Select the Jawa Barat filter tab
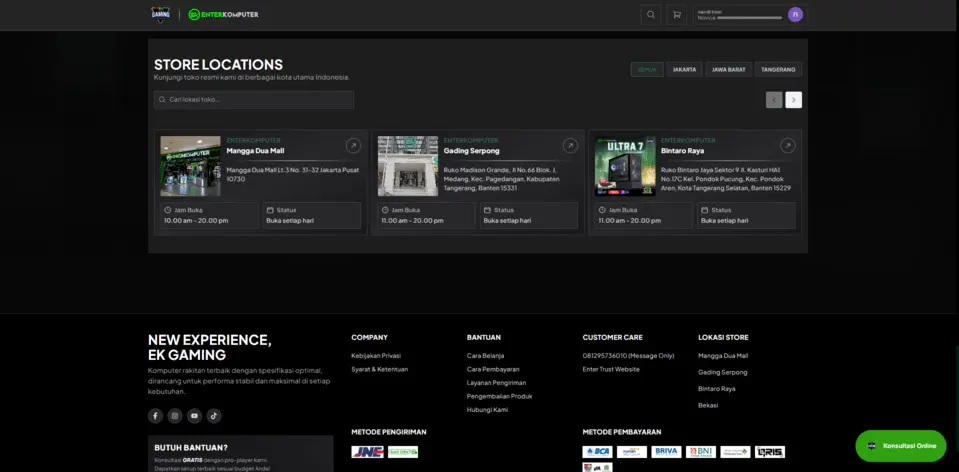The width and height of the screenshot is (959, 472). pyautogui.click(x=728, y=70)
